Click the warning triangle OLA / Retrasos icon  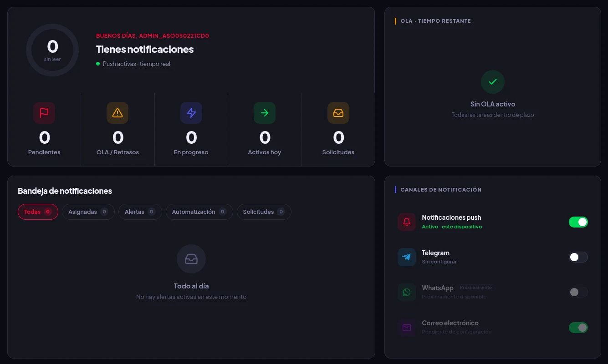pos(118,113)
